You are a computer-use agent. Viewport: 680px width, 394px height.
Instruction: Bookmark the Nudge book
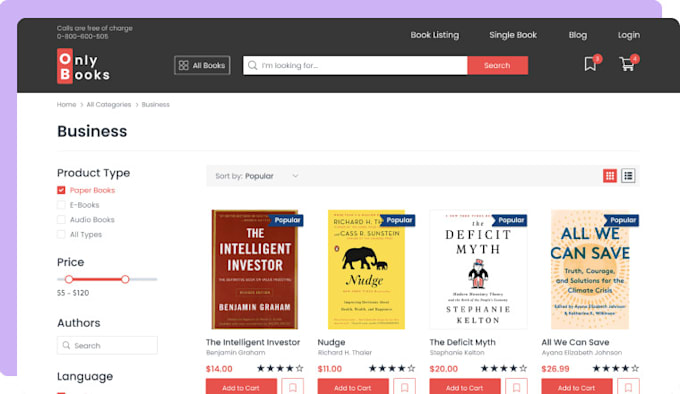click(405, 387)
